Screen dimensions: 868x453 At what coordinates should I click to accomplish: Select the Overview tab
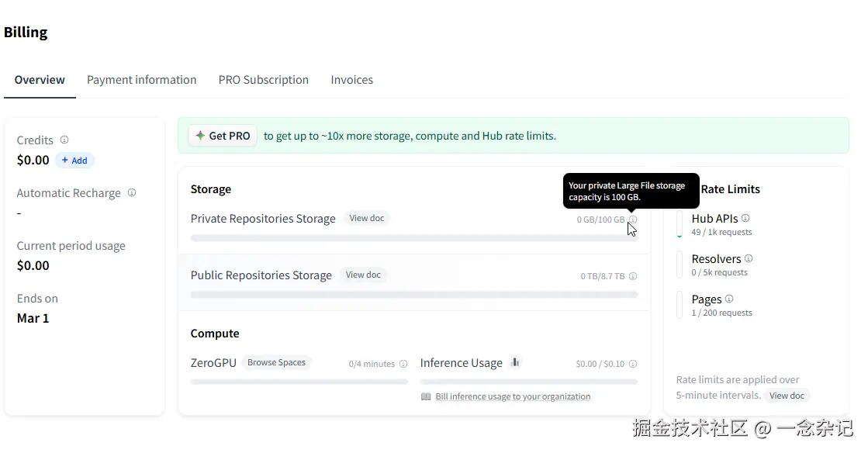(40, 80)
